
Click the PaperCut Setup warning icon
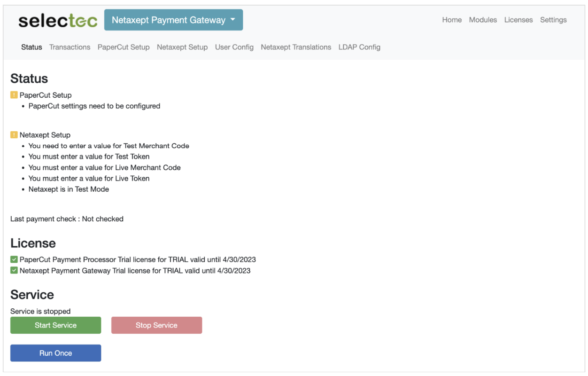pos(14,95)
